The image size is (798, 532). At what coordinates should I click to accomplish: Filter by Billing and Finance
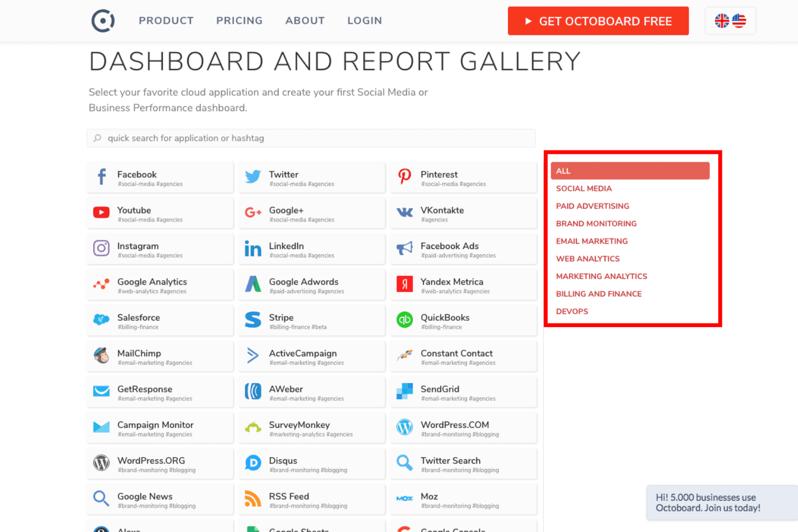click(599, 294)
